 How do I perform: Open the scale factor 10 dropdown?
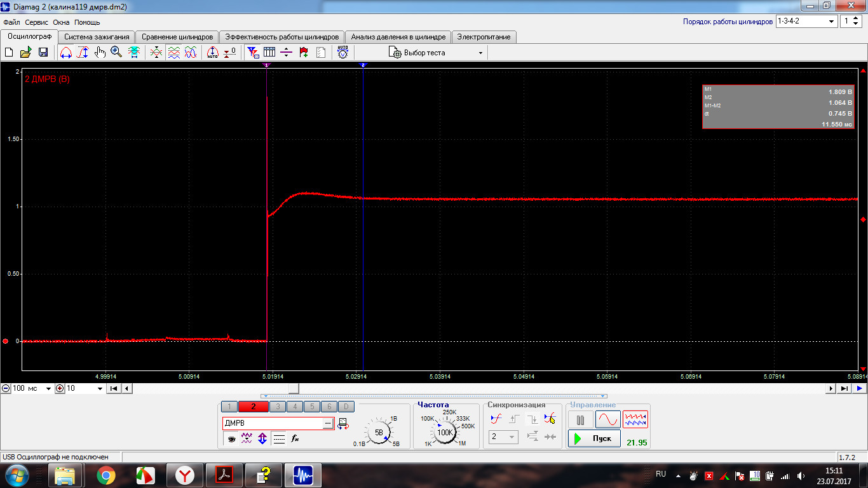(85, 388)
